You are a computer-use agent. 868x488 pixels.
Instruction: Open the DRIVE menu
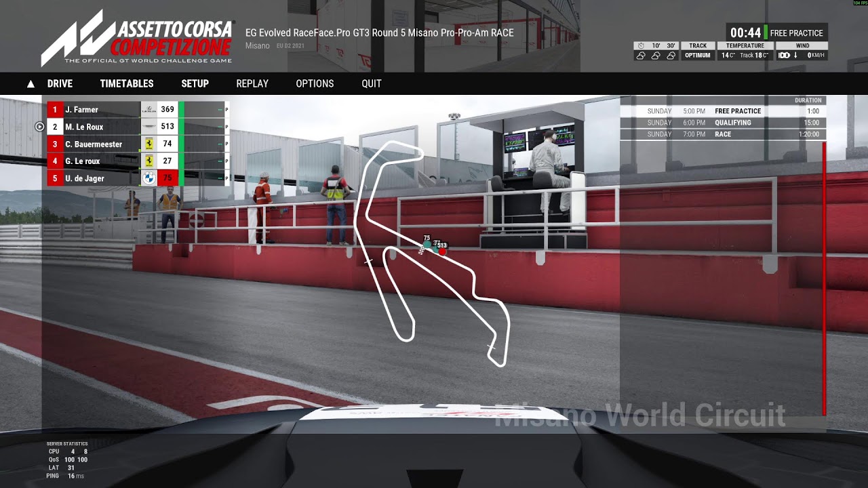(x=60, y=84)
